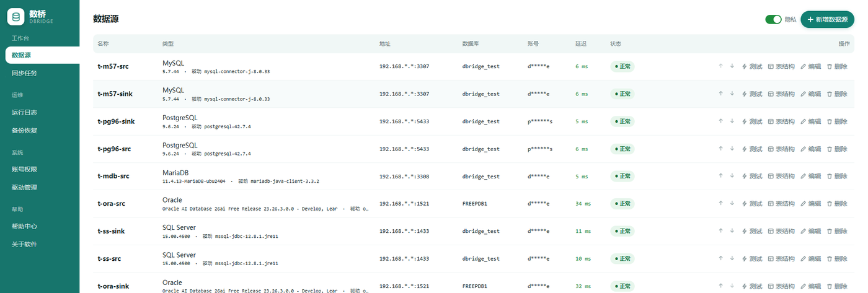Move t-ora-src row down
The width and height of the screenshot is (868, 293).
[x=732, y=203]
